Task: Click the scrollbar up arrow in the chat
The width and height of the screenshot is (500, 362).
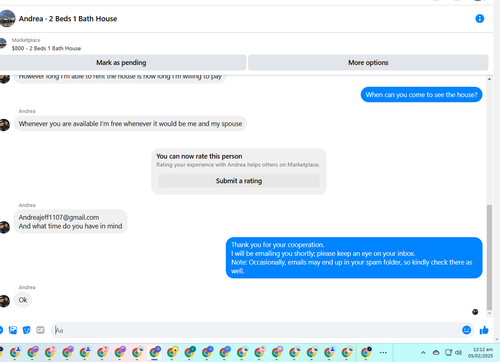Action: [x=489, y=79]
